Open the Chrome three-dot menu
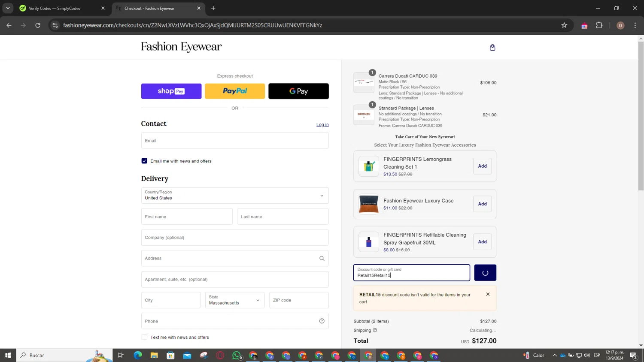The height and width of the screenshot is (362, 644). tap(635, 25)
